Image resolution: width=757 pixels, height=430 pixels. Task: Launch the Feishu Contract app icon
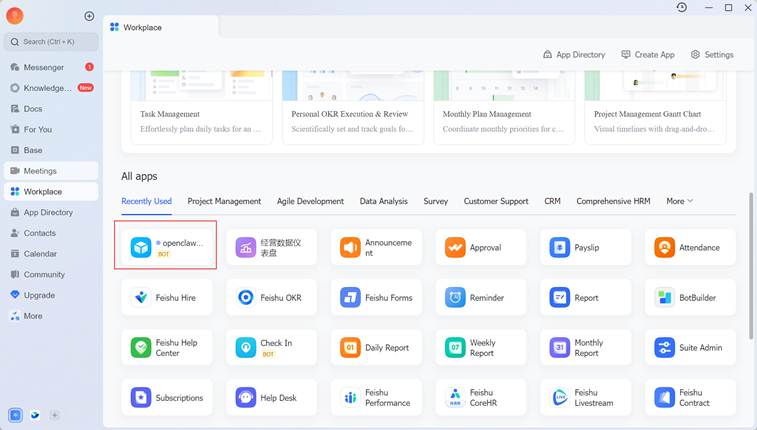click(x=664, y=398)
